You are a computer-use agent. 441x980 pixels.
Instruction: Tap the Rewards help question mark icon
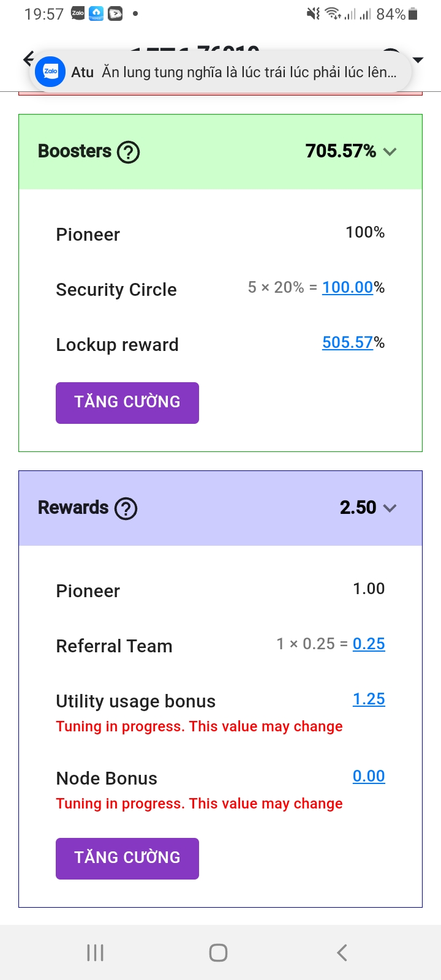tap(126, 508)
